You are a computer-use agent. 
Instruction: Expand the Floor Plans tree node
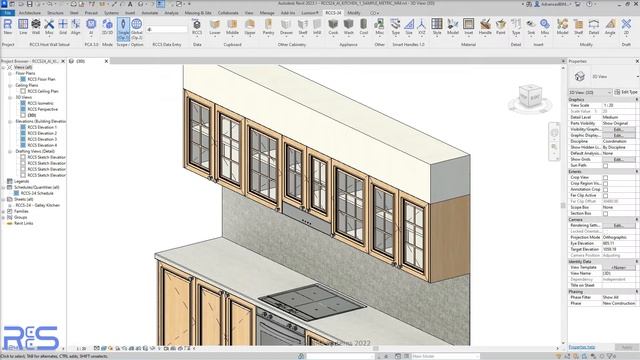(10, 73)
